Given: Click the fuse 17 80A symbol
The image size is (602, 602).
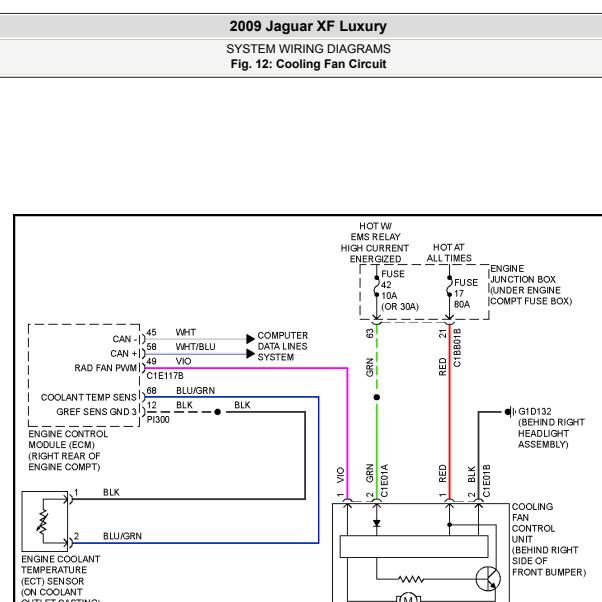Looking at the screenshot, I should pyautogui.click(x=449, y=286).
